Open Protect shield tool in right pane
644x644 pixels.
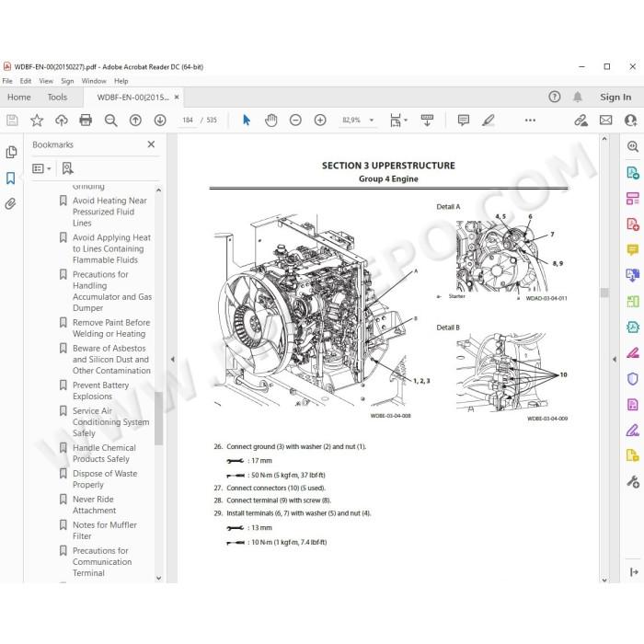click(633, 379)
